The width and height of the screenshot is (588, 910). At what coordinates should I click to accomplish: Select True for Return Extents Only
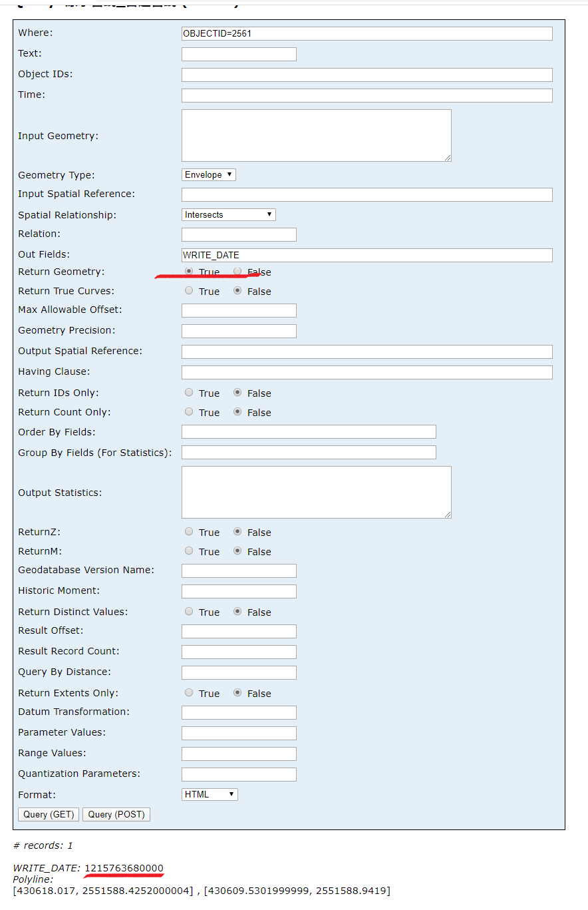[x=189, y=692]
